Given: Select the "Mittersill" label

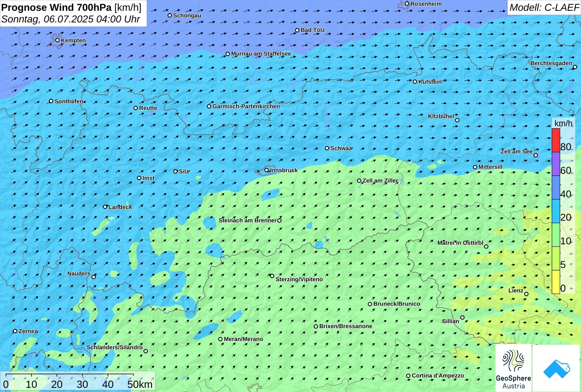Looking at the screenshot, I should point(491,167).
